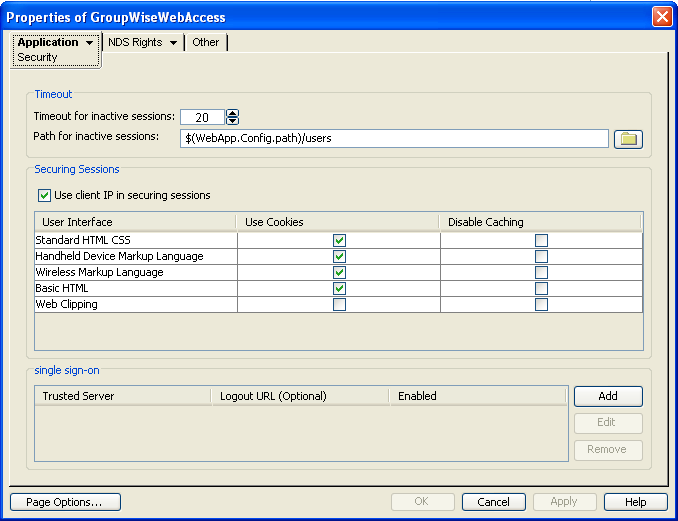Switch to the Other tab
Screen dimensions: 678x521
point(206,42)
